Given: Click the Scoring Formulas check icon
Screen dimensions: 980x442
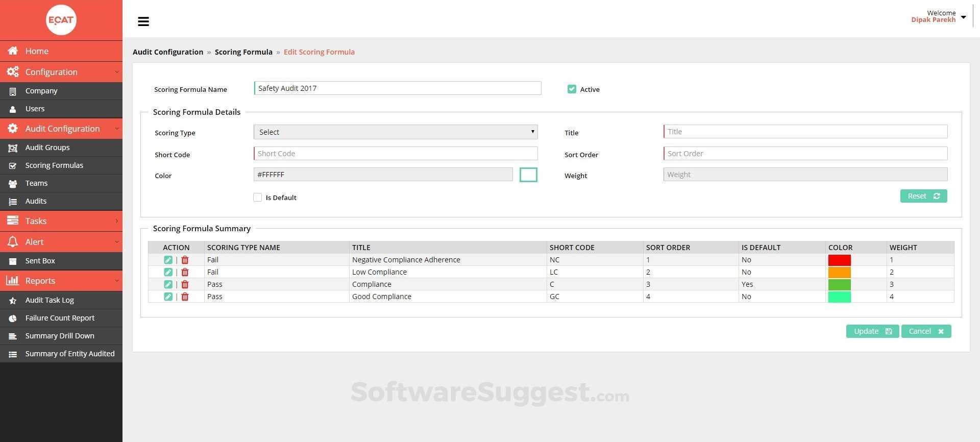Looking at the screenshot, I should click(x=13, y=165).
